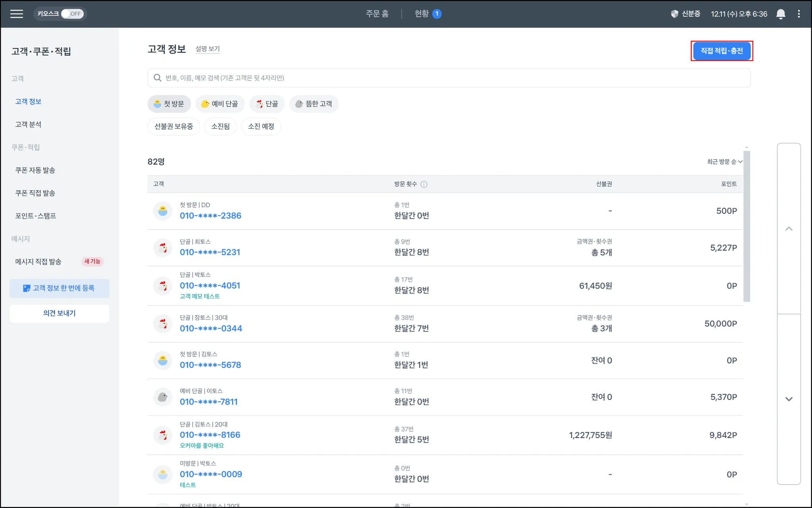Open the three-dot more options menu
This screenshot has height=508, width=812.
[799, 14]
